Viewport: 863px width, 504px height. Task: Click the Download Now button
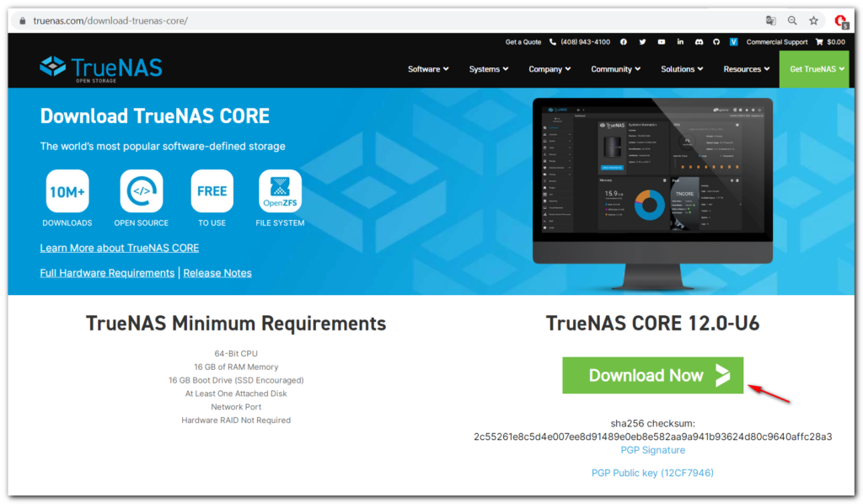point(652,376)
